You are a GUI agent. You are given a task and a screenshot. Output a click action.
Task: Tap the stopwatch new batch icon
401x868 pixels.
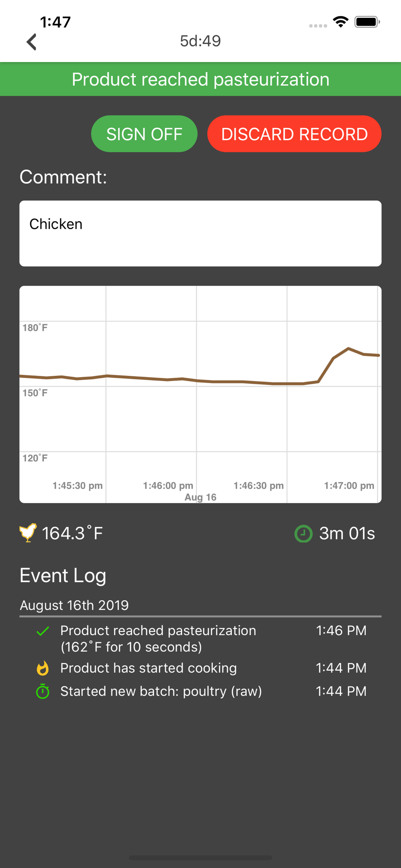[x=43, y=691]
